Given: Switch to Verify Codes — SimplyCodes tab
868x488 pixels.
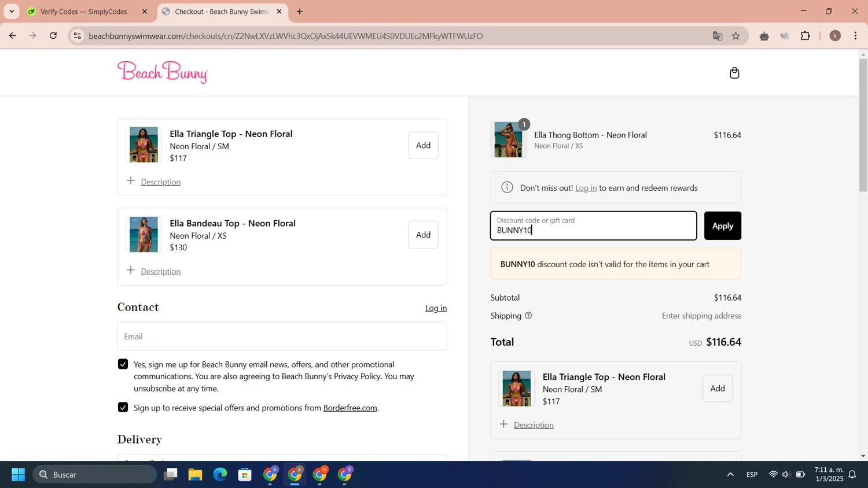Looking at the screenshot, I should (83, 12).
